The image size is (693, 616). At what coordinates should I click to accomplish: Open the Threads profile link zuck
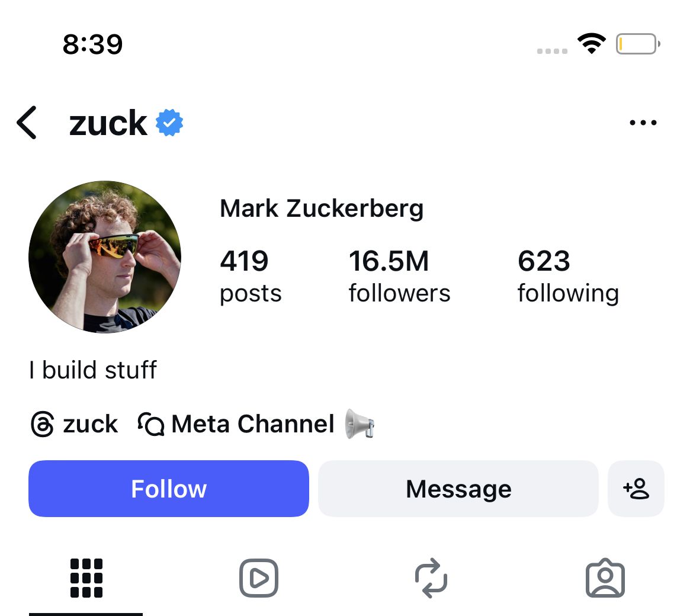pos(75,424)
